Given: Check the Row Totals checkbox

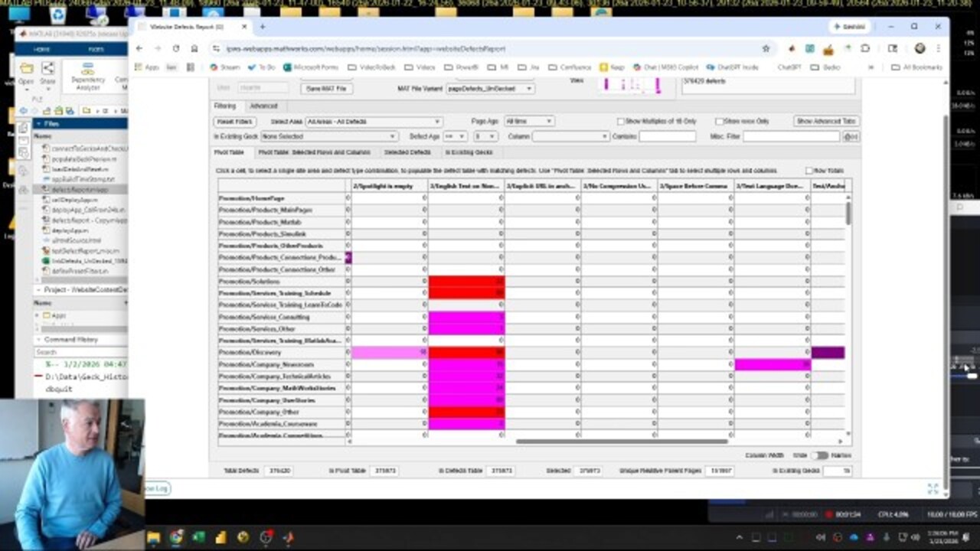Looking at the screenshot, I should coord(809,171).
